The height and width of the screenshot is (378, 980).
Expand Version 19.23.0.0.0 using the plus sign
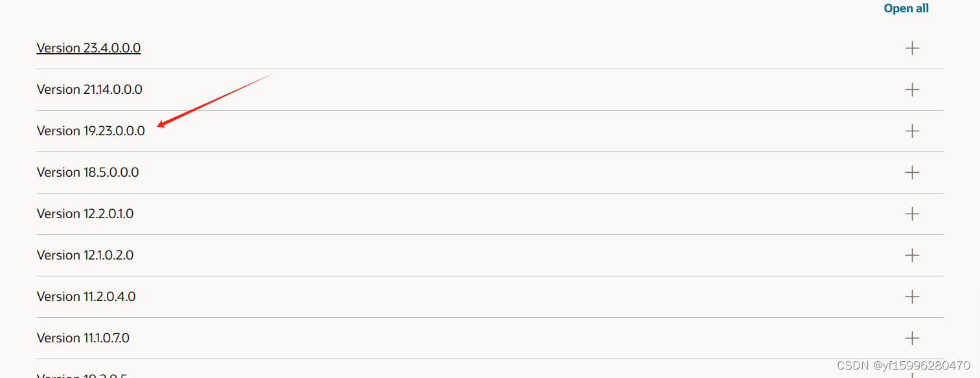pyautogui.click(x=911, y=131)
